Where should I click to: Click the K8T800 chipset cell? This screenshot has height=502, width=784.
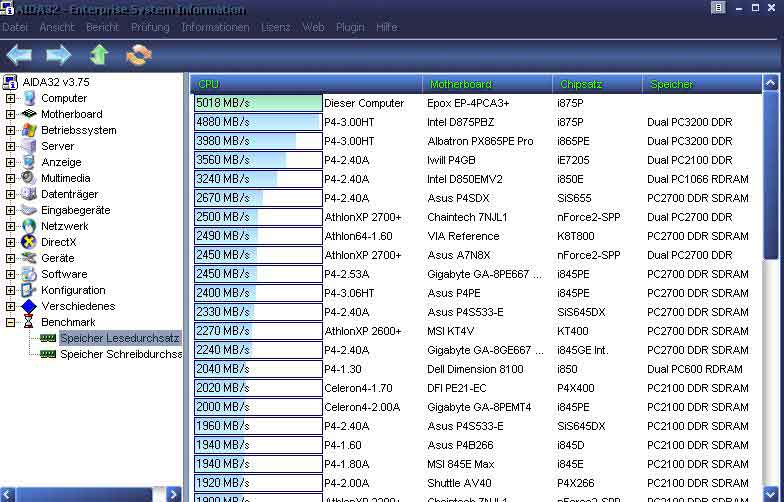576,236
